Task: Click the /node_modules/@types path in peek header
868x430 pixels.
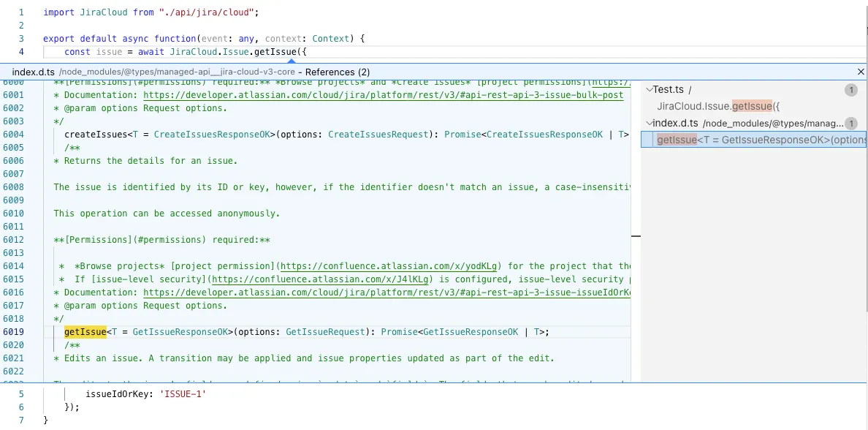Action: click(x=177, y=72)
